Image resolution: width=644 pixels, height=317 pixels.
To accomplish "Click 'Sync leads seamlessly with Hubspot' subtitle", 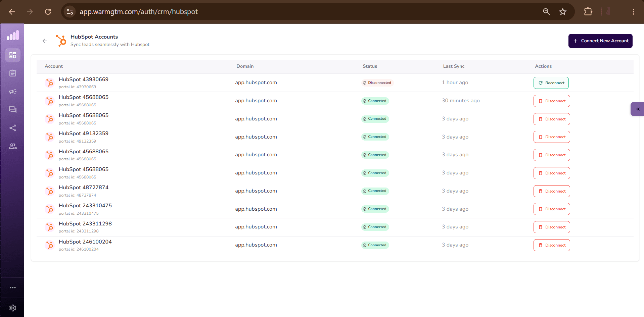I will (110, 45).
